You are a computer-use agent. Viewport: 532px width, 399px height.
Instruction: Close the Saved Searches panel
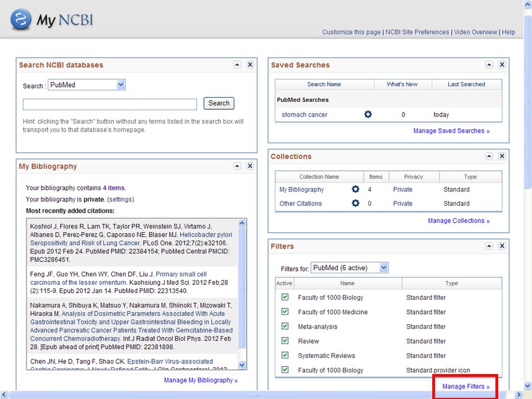(x=502, y=64)
